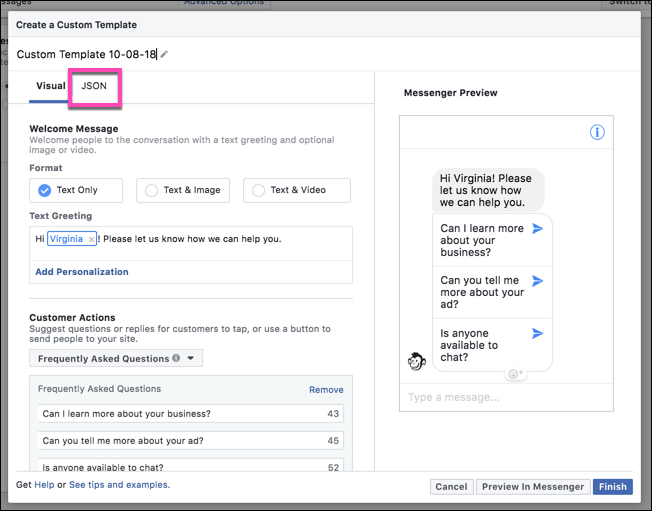Screen dimensions: 652x511
Task: Open the Help link
Action: click(x=44, y=485)
